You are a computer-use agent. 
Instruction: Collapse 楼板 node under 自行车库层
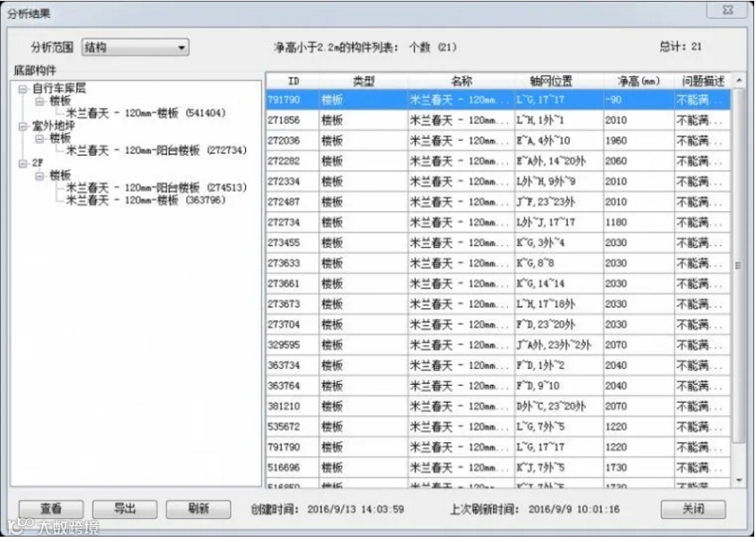pos(40,102)
